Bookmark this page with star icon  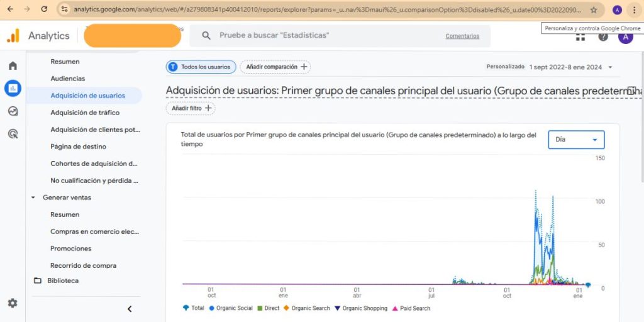tap(594, 9)
